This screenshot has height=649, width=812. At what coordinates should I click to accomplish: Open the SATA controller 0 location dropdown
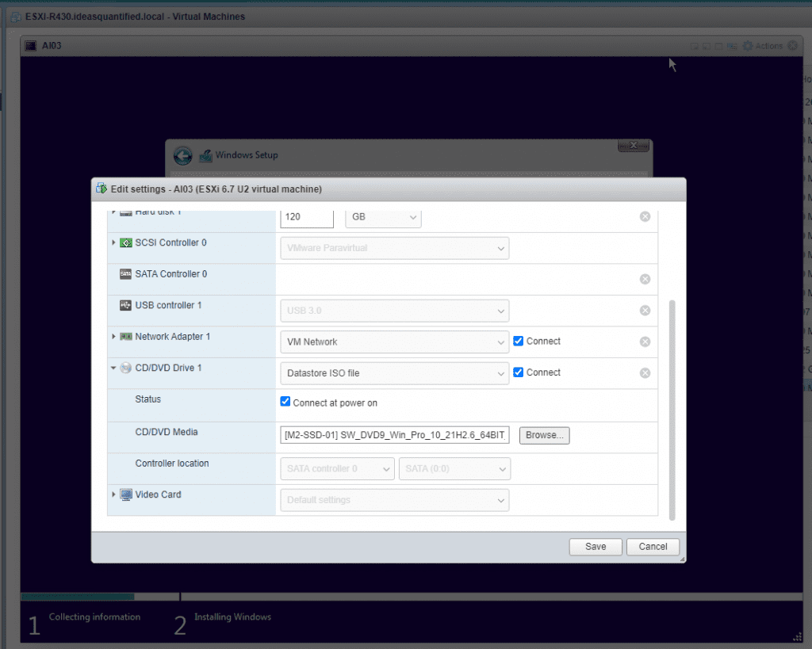pyautogui.click(x=337, y=469)
